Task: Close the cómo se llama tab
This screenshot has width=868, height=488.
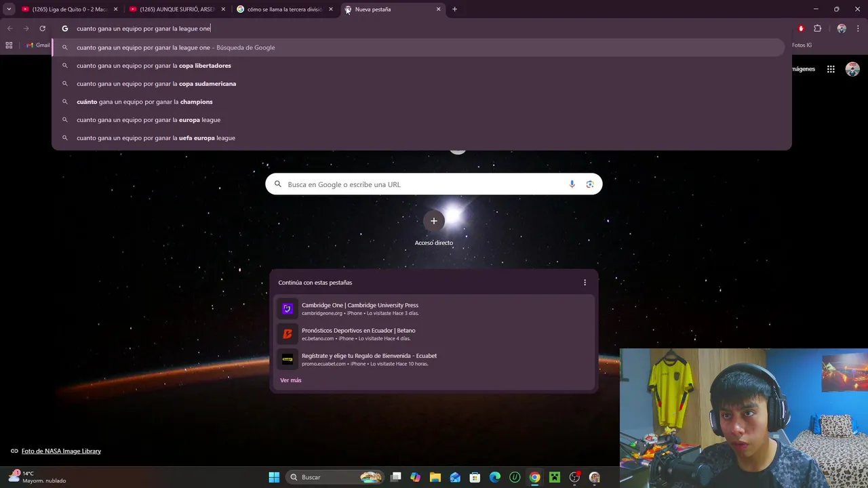Action: tap(331, 9)
